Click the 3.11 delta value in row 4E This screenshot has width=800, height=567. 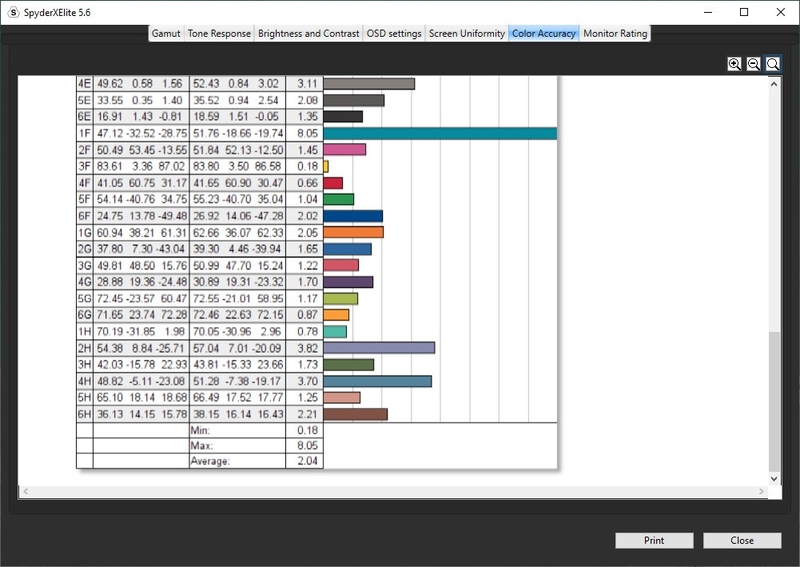(307, 84)
